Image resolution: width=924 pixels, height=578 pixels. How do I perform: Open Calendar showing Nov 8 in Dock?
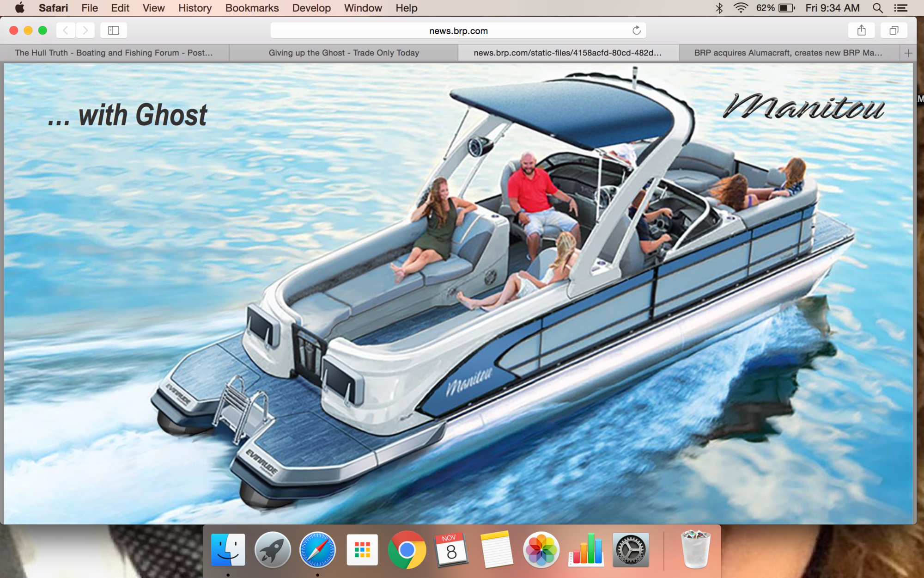[451, 550]
